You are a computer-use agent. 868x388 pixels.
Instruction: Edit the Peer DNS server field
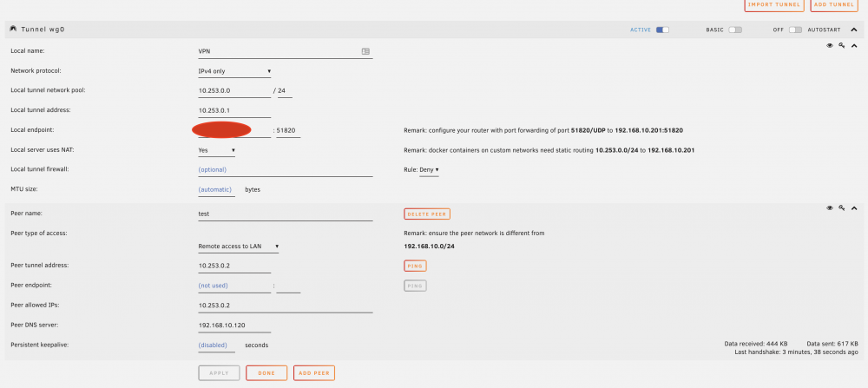(x=234, y=326)
